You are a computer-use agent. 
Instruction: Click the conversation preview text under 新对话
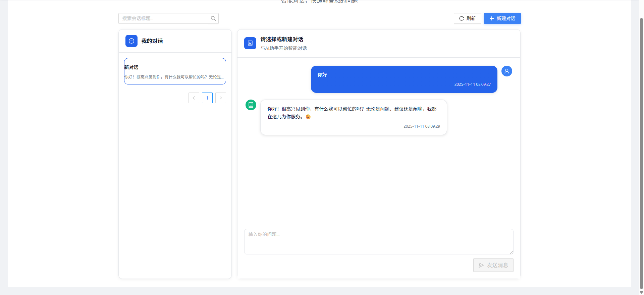(x=174, y=77)
